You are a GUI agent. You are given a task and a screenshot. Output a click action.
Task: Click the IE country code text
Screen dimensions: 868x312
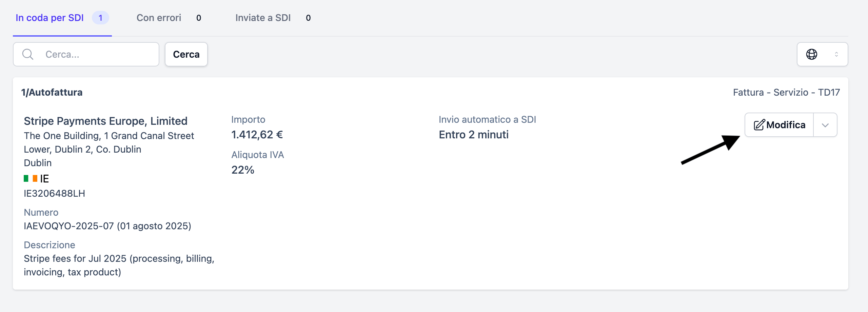coord(44,179)
